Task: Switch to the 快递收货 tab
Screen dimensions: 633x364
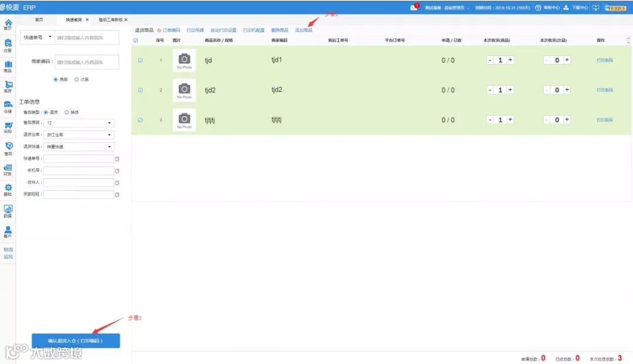Action: coord(74,20)
